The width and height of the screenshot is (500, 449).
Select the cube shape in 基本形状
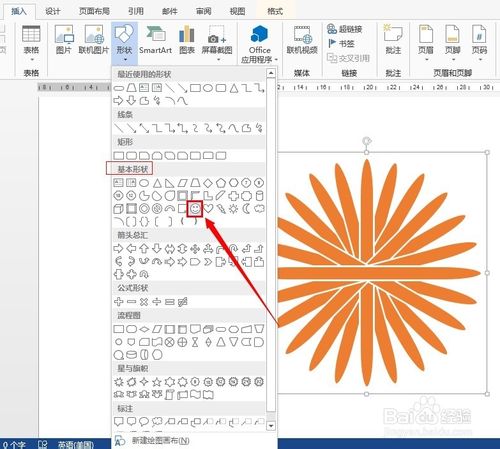click(x=118, y=209)
